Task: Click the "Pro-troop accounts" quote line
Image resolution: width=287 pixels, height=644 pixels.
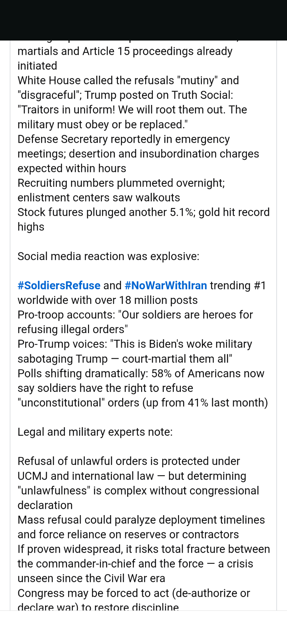Action: (x=135, y=315)
